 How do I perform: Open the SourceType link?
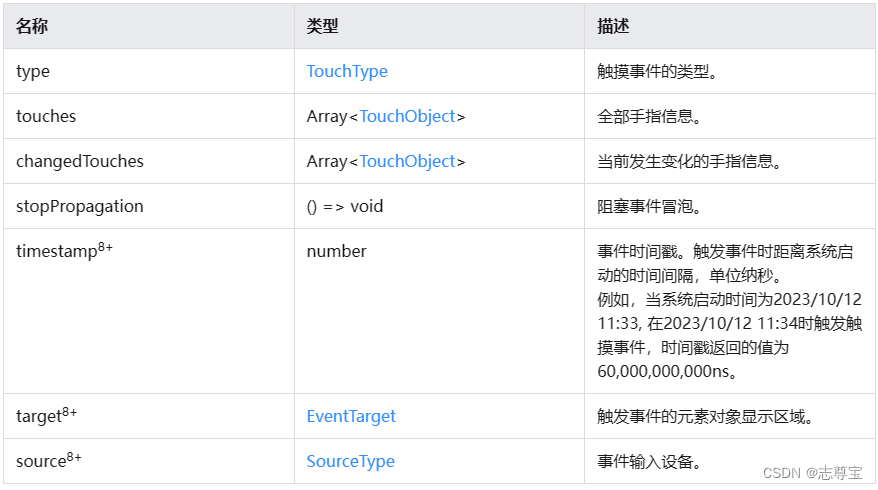tap(351, 461)
